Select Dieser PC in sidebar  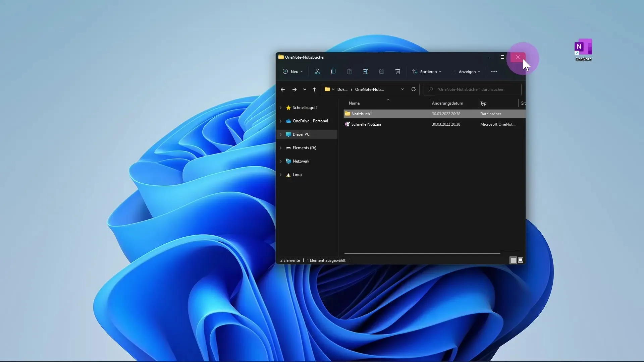tap(301, 134)
